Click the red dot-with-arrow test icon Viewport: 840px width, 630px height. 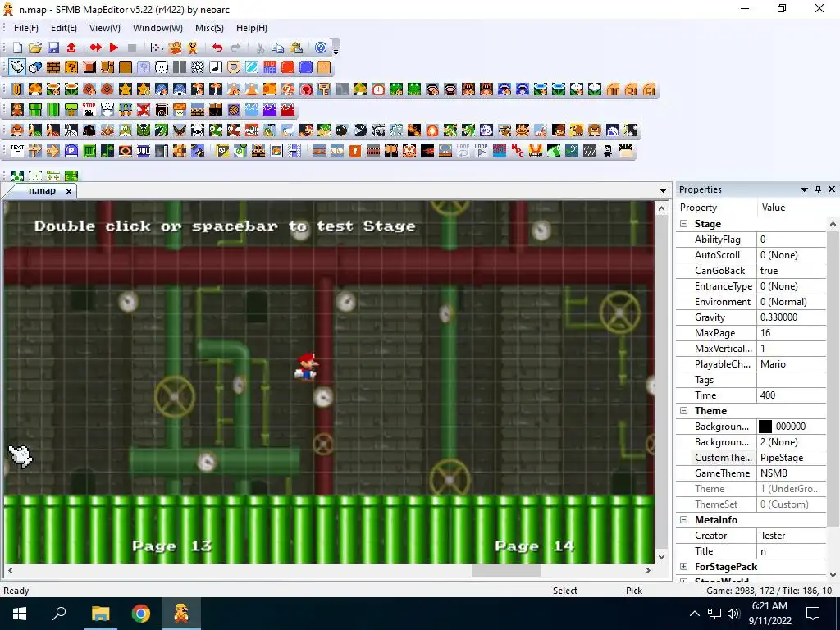(96, 48)
